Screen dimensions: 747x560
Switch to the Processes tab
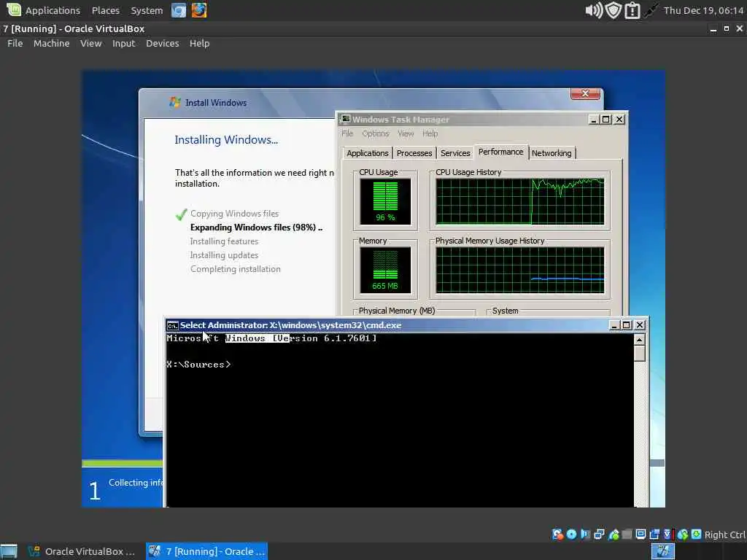[x=414, y=153]
